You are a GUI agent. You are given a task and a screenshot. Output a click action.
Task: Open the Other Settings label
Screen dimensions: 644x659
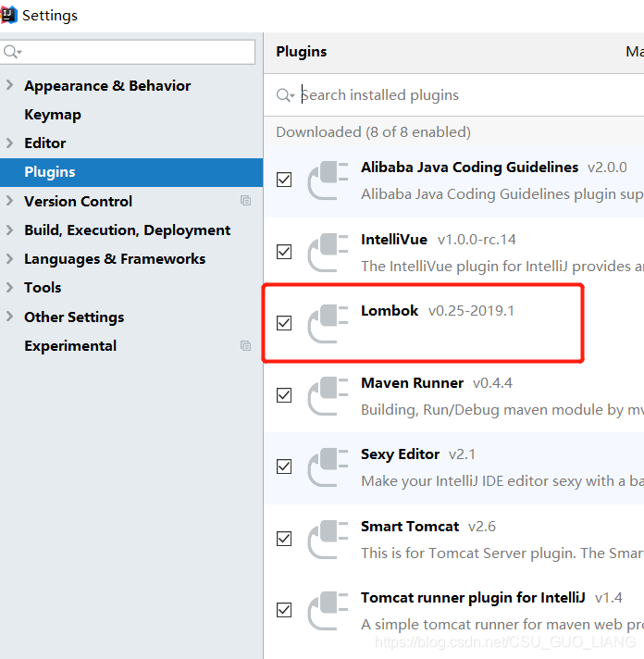pos(74,317)
